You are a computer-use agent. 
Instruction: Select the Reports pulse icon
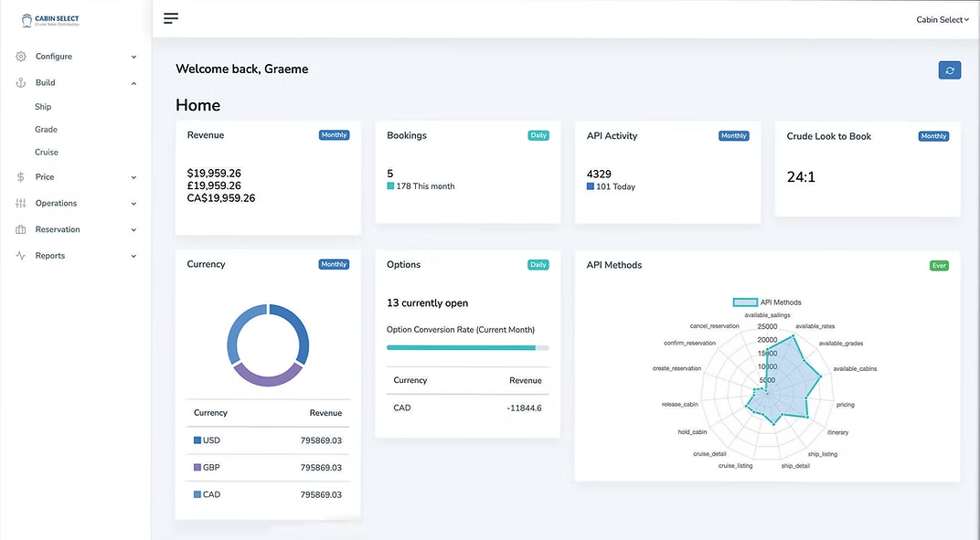(20, 255)
